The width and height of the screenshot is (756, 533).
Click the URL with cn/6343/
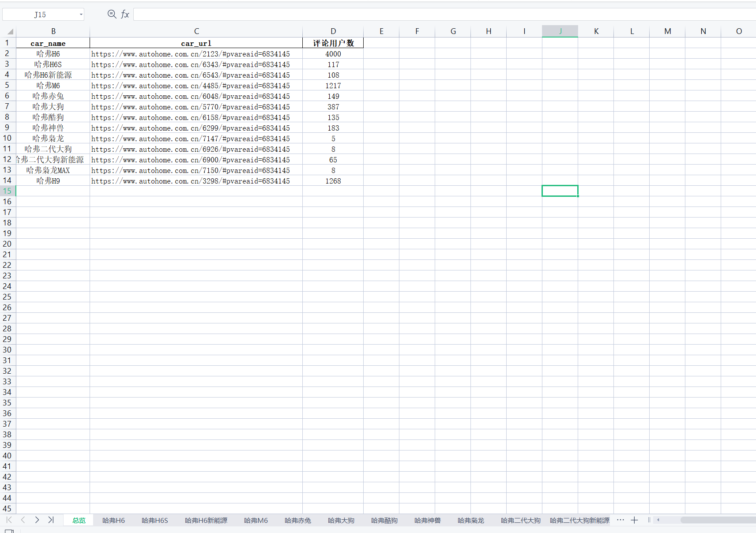click(x=191, y=64)
